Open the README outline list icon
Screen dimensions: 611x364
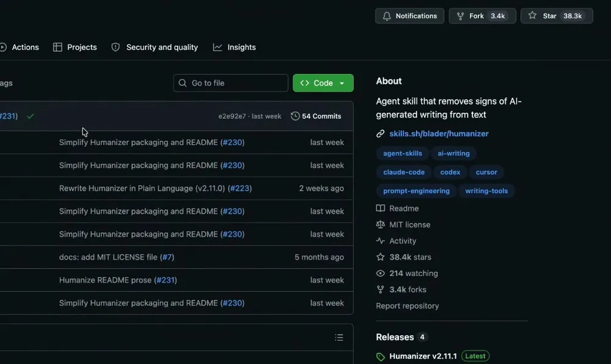[x=339, y=338]
